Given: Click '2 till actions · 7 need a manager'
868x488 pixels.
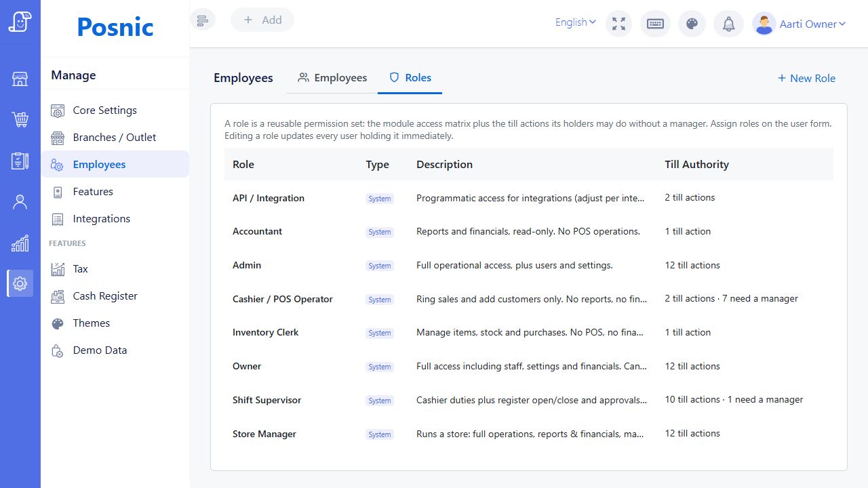Looking at the screenshot, I should coord(731,298).
